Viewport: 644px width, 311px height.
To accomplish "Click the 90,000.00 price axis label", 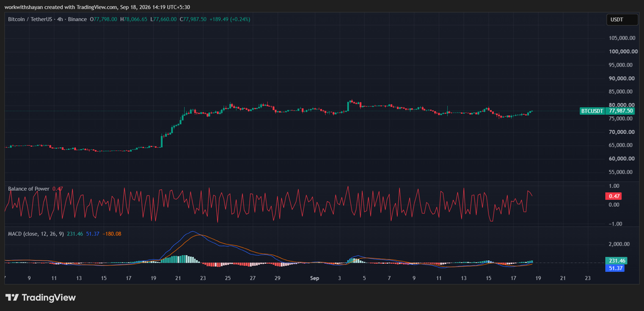I will pyautogui.click(x=623, y=79).
